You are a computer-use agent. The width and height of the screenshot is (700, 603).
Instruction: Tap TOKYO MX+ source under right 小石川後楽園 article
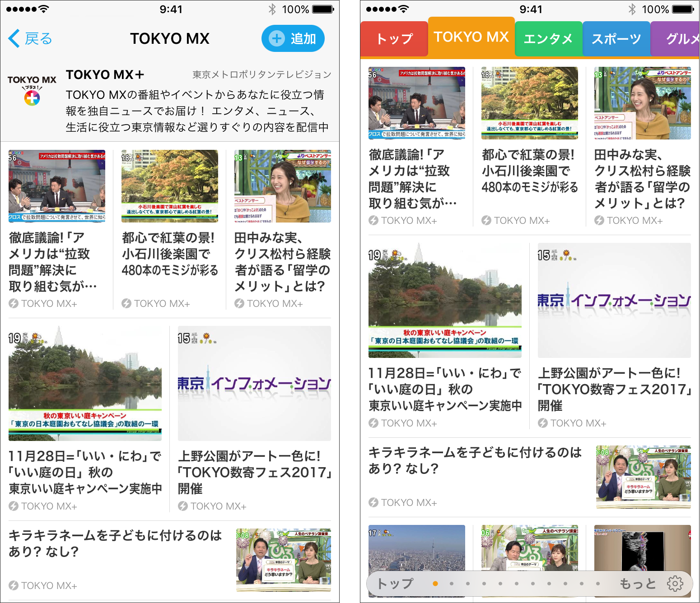tap(516, 220)
